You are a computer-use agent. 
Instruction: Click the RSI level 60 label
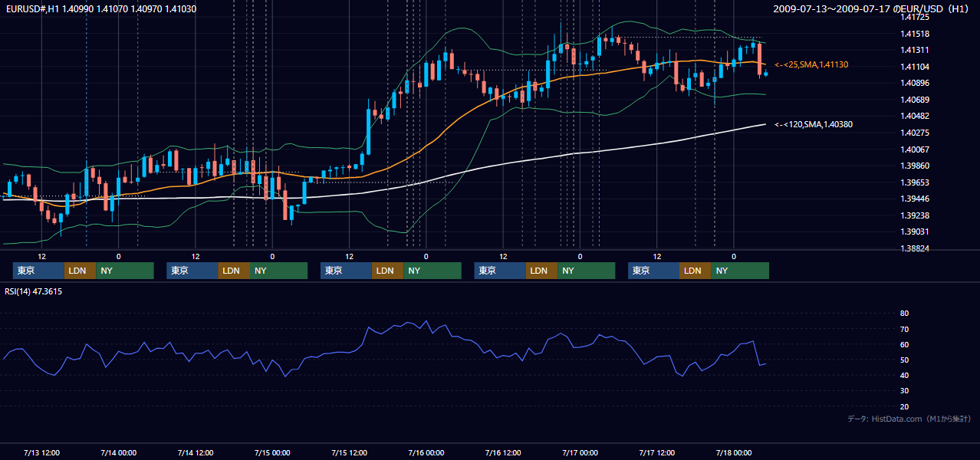pyautogui.click(x=905, y=344)
